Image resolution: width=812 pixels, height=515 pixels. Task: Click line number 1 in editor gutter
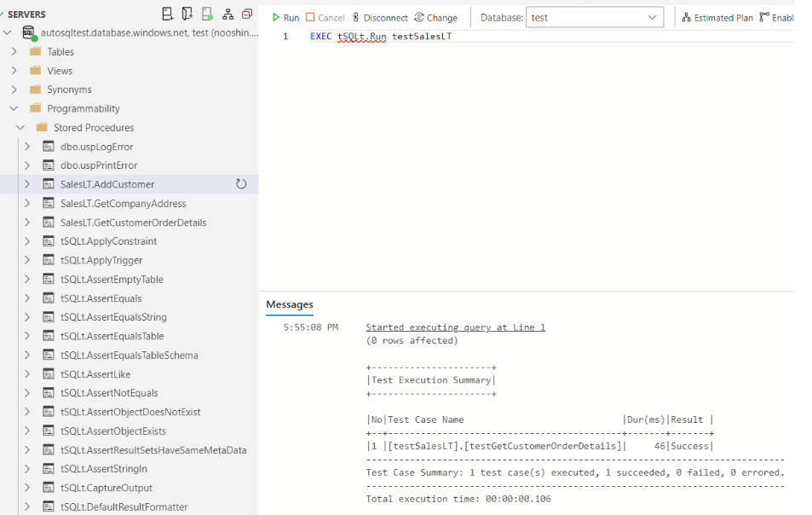click(x=285, y=37)
